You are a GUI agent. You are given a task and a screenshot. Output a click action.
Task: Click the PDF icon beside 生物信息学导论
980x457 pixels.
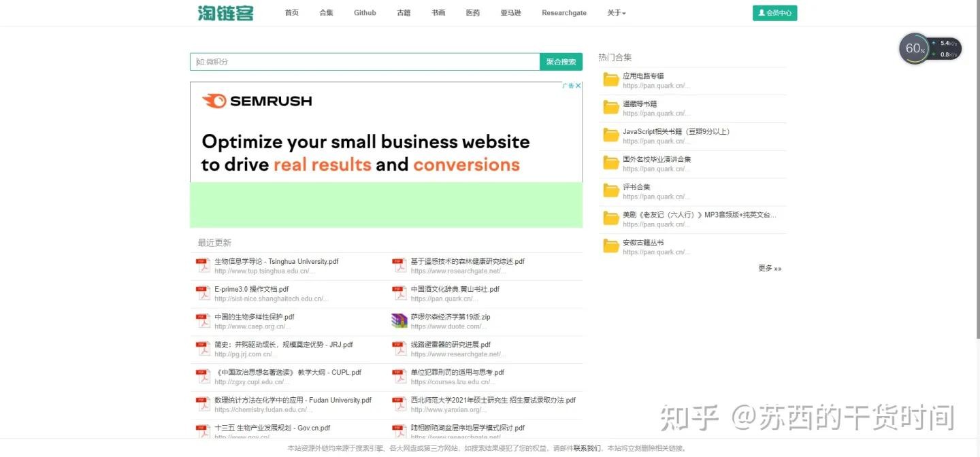point(203,266)
